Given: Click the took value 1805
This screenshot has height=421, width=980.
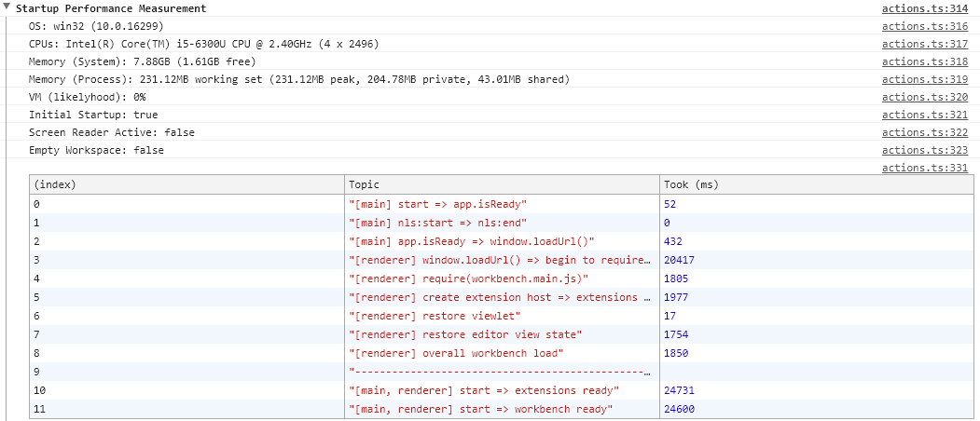Looking at the screenshot, I should [x=676, y=278].
